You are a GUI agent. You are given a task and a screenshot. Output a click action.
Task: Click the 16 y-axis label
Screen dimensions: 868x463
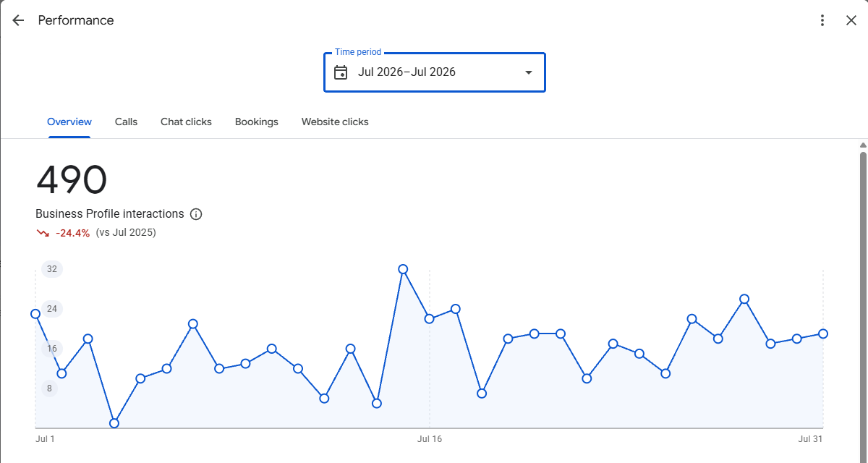point(52,349)
